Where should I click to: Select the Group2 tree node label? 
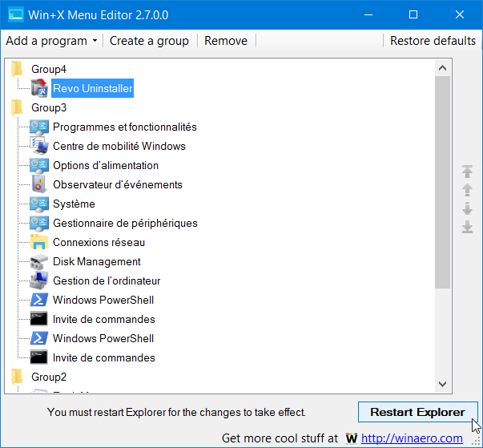(x=49, y=377)
